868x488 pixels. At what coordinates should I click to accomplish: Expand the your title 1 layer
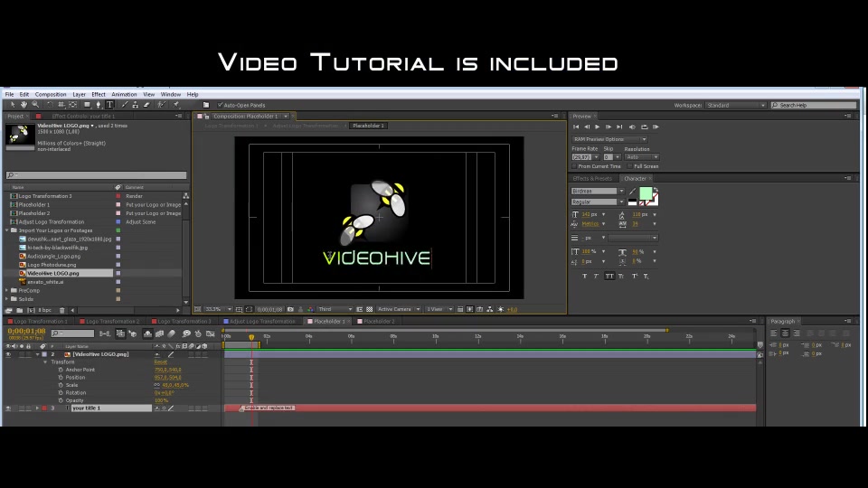[x=38, y=408]
